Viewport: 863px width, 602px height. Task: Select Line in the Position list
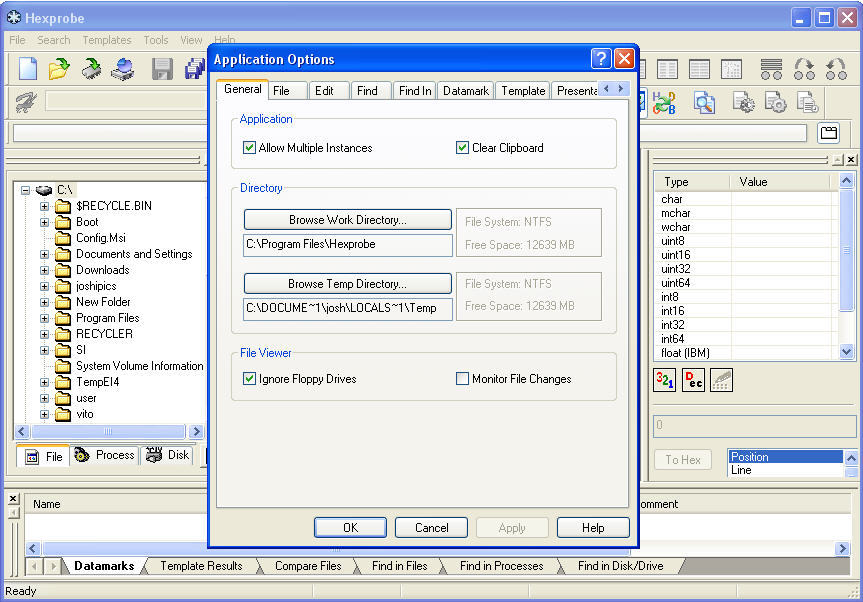click(786, 470)
